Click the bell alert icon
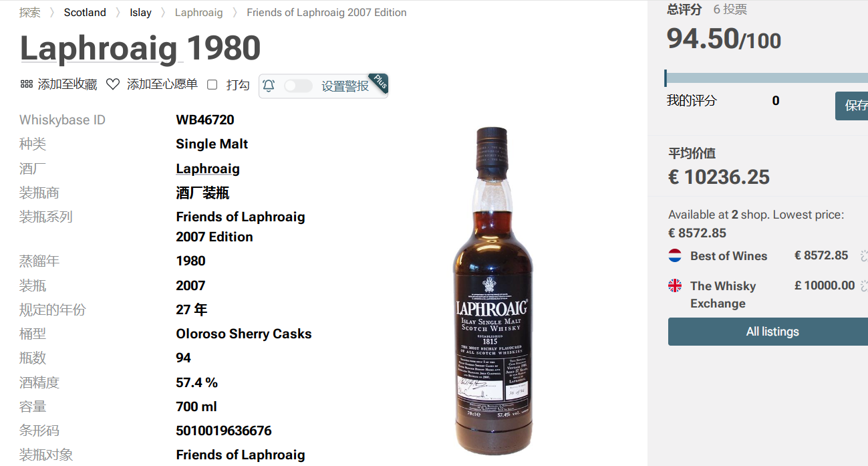The width and height of the screenshot is (868, 466). (269, 86)
